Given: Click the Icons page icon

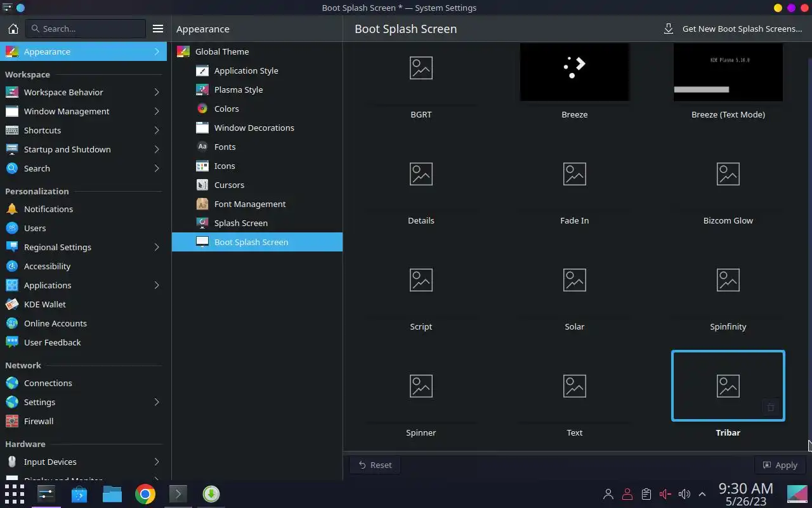Looking at the screenshot, I should click(202, 166).
